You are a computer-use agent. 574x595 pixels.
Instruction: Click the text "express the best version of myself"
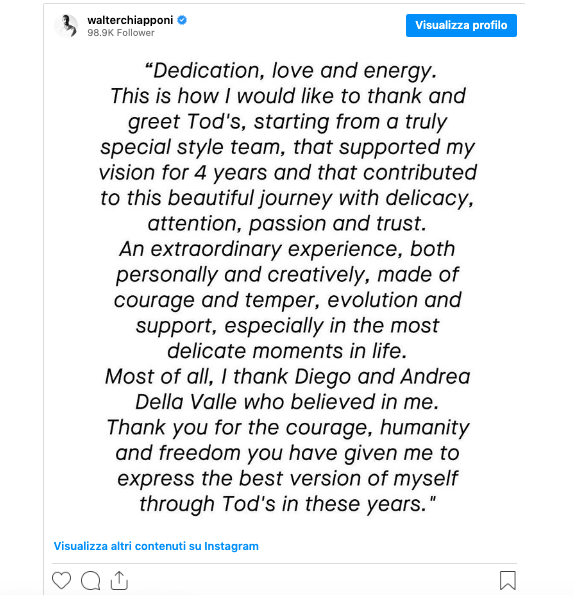click(x=288, y=479)
